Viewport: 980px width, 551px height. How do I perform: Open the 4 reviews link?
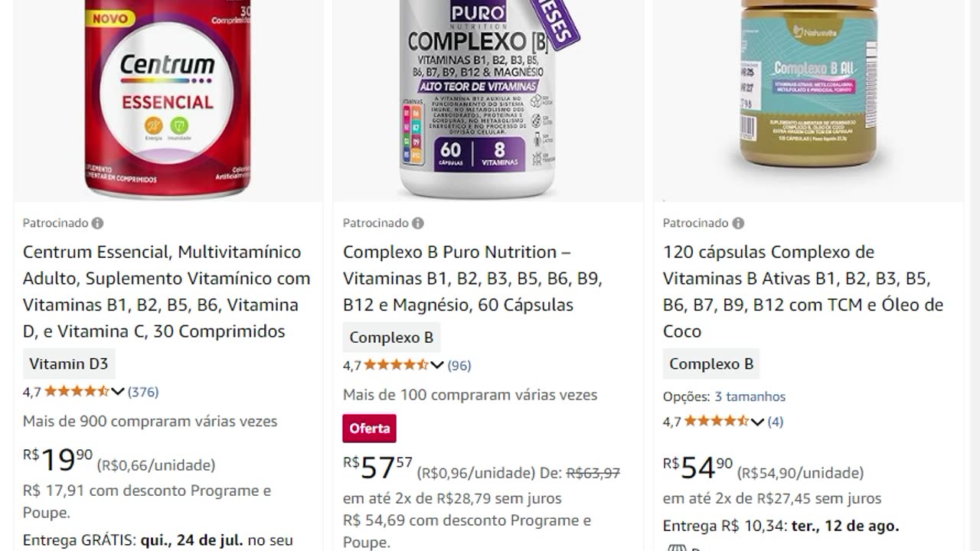coord(776,422)
